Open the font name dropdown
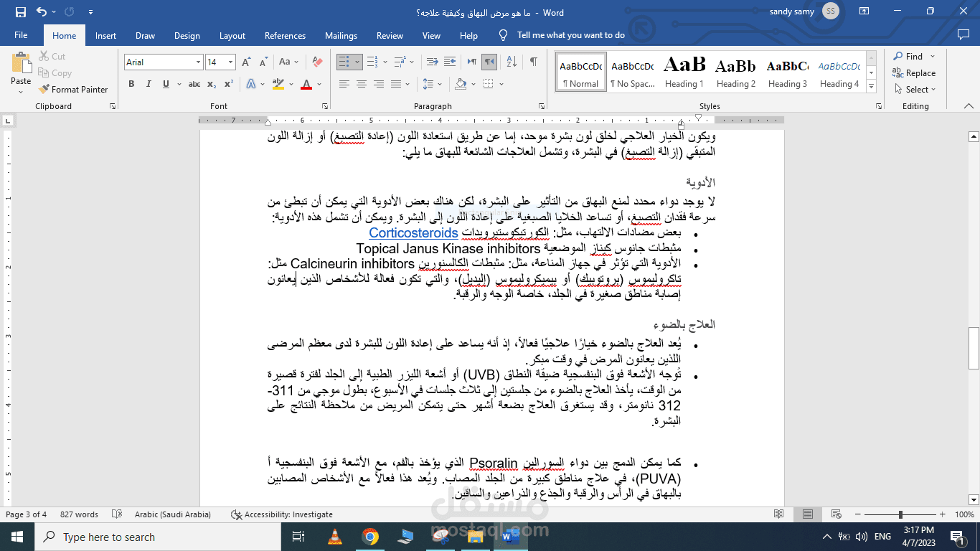 tap(198, 62)
